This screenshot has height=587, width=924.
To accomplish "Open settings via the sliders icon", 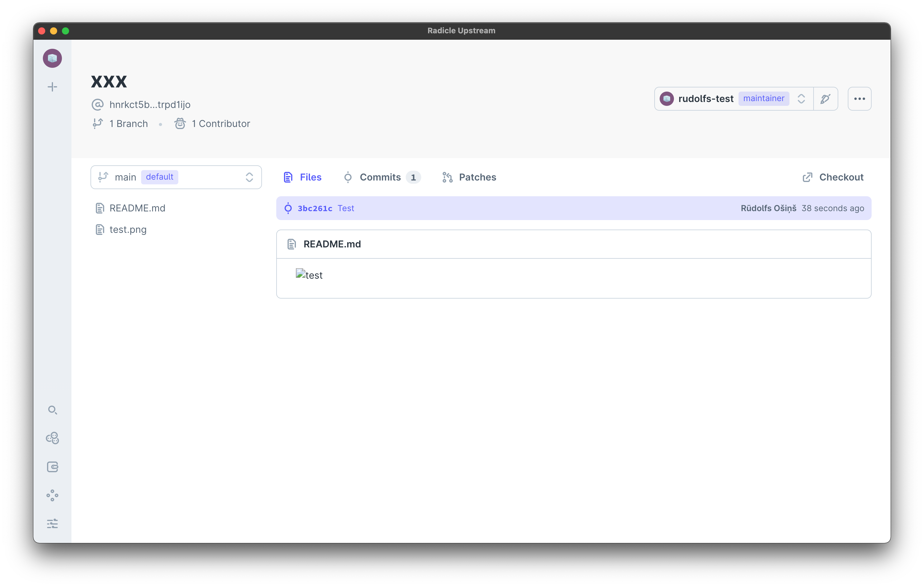I will point(52,524).
